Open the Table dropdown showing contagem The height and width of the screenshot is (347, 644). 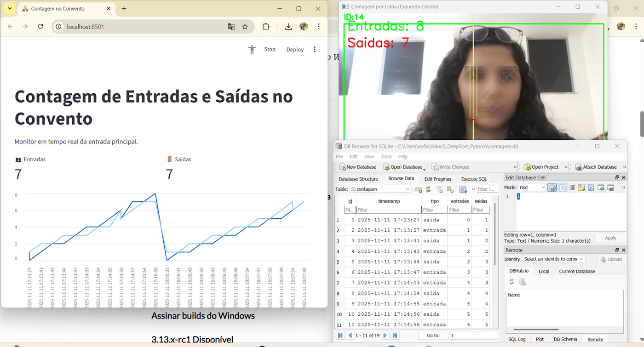point(380,189)
